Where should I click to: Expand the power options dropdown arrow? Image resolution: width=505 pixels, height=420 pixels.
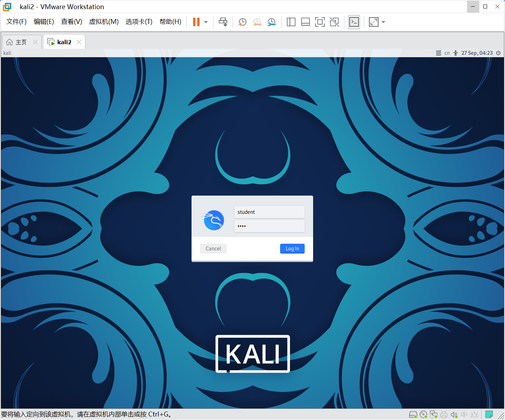[x=206, y=22]
